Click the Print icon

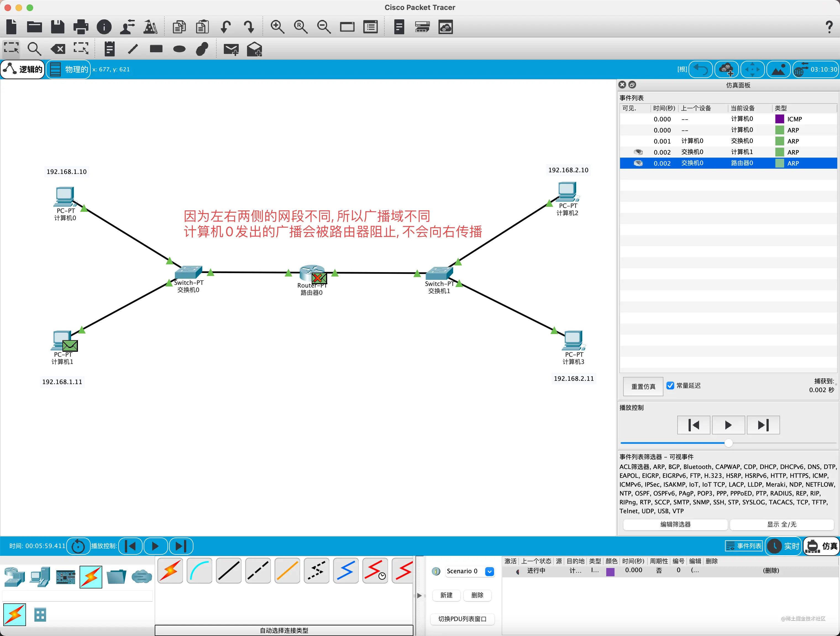click(81, 27)
